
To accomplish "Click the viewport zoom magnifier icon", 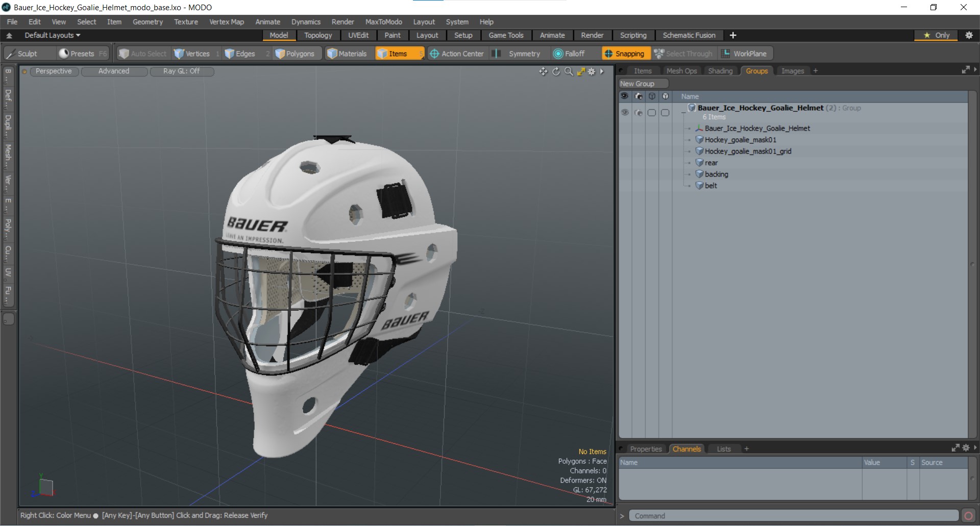I will click(569, 71).
